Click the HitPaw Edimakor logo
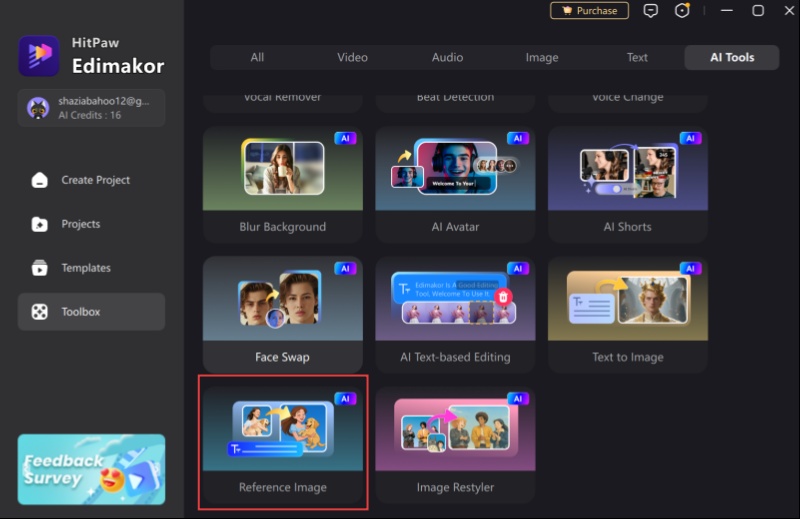 39,56
